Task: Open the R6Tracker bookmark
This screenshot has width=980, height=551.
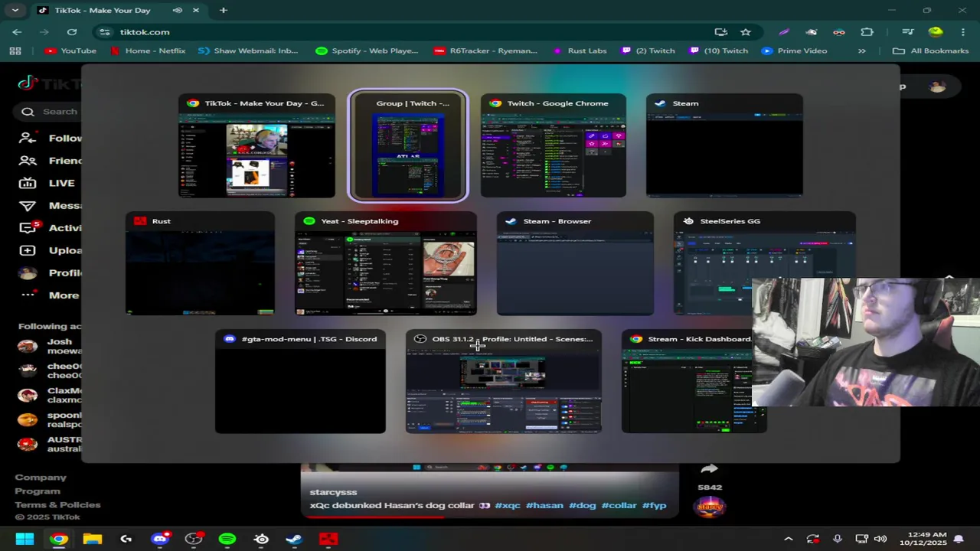Action: click(x=485, y=51)
